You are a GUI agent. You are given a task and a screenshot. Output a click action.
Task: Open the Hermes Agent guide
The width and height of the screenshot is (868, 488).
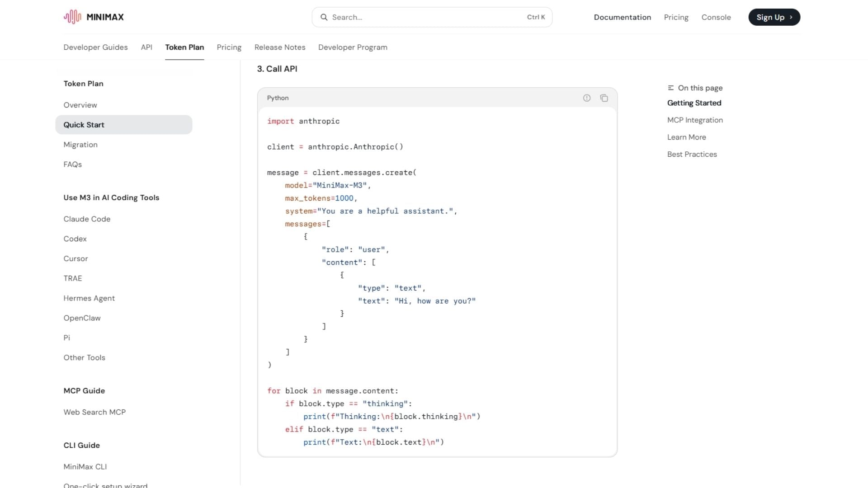89,298
